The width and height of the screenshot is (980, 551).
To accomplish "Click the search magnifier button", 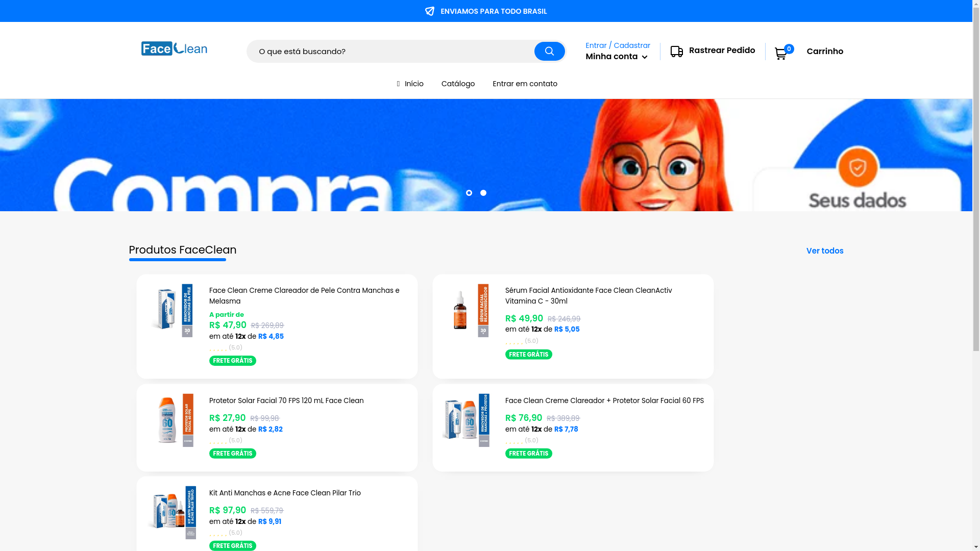I will coord(549,51).
